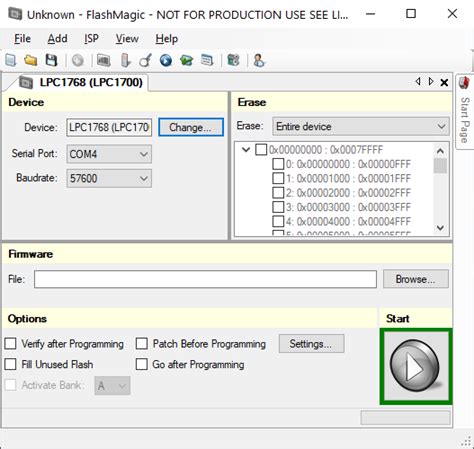This screenshot has height=449, width=474.
Task: Click the Device name text field
Action: tap(109, 127)
